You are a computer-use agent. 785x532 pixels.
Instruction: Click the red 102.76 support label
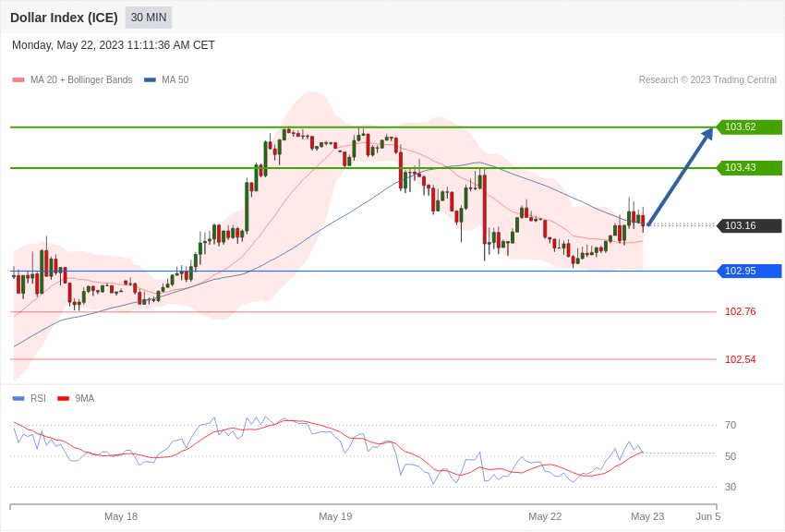pyautogui.click(x=740, y=312)
